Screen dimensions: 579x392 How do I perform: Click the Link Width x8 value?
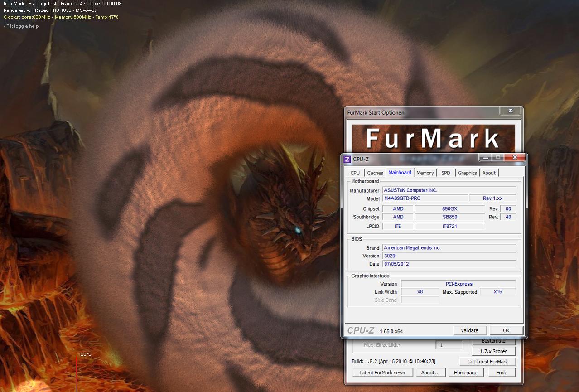[x=420, y=292]
